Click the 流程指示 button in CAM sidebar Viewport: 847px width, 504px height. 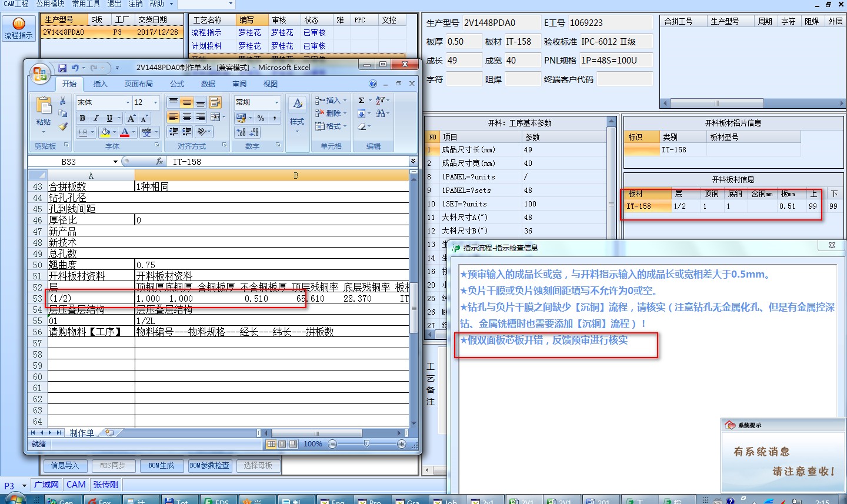click(x=18, y=28)
